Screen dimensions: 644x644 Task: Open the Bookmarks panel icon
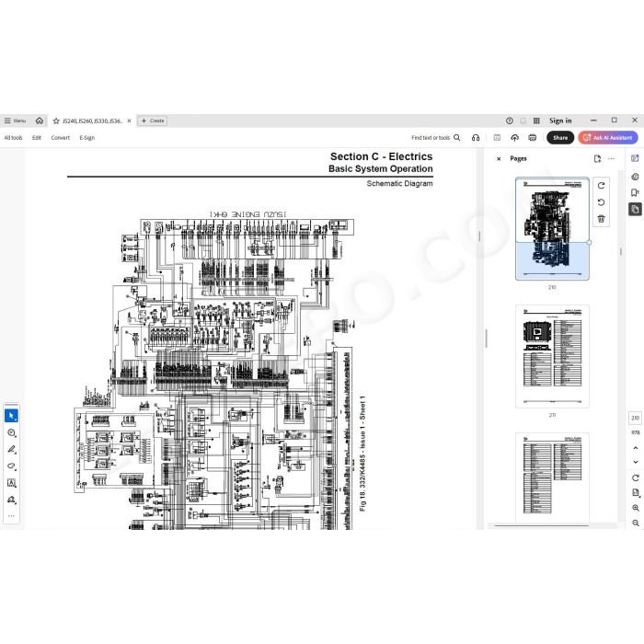tap(635, 192)
